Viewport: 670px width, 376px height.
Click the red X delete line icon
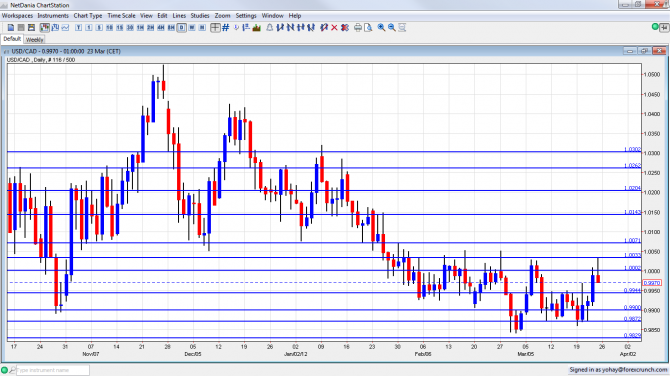[334, 28]
